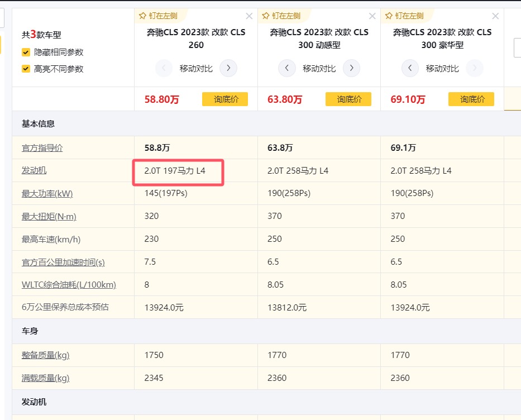521x420 pixels.
Task: Move the CLS 300 动感型 column right
Action: (351, 69)
